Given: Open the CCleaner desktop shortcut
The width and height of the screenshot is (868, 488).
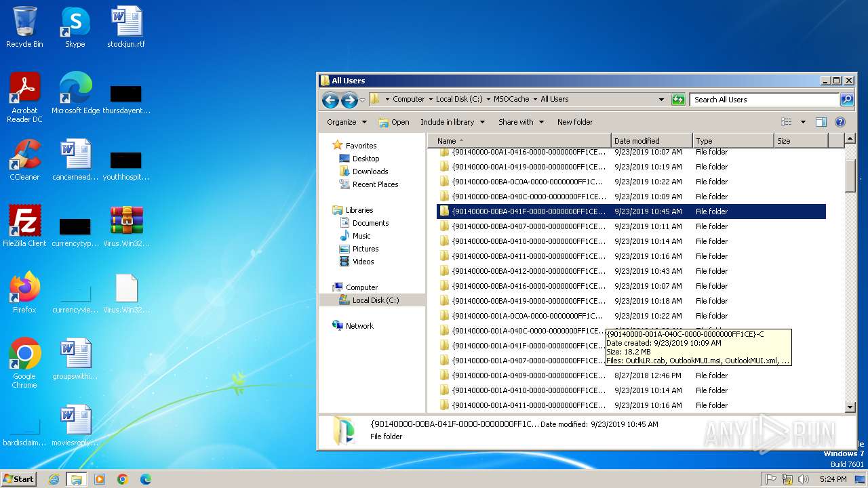Looking at the screenshot, I should 24,160.
